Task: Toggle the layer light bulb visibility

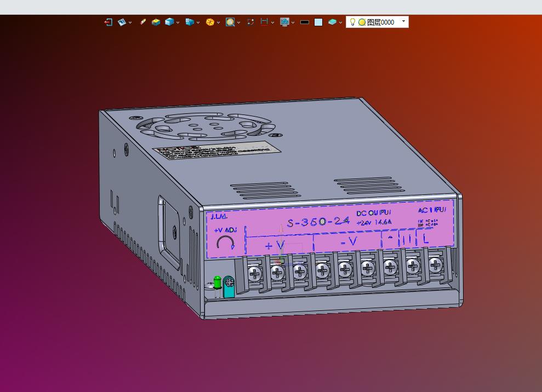Action: tap(352, 22)
